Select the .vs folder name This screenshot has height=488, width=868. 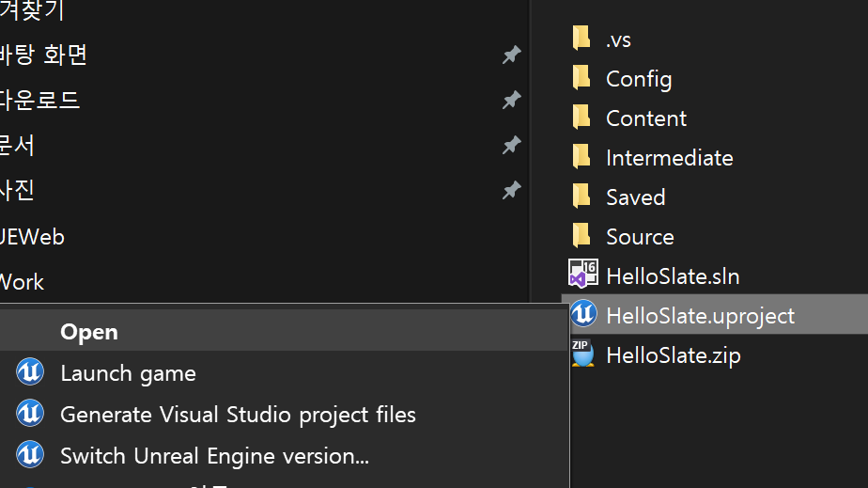(x=618, y=39)
